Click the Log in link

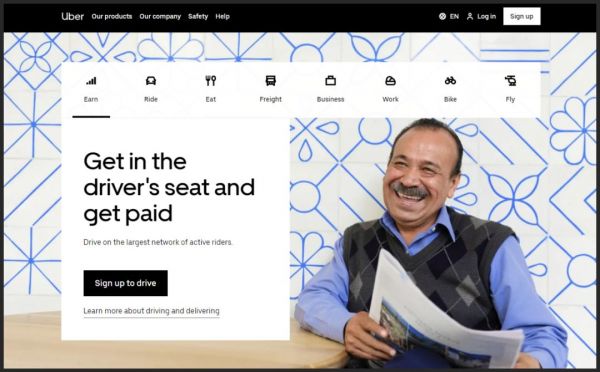click(486, 16)
